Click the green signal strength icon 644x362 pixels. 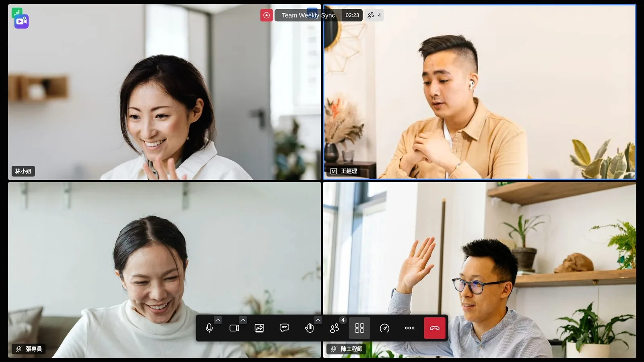coord(17,12)
